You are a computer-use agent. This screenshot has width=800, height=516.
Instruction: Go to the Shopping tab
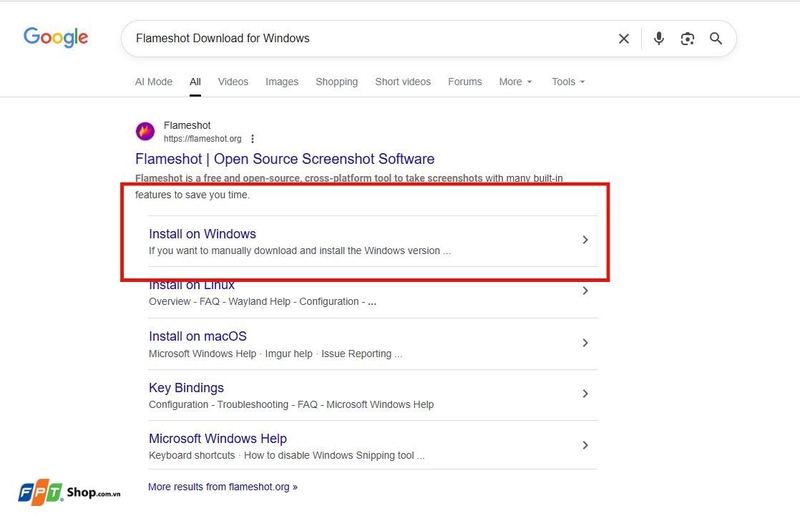point(337,82)
